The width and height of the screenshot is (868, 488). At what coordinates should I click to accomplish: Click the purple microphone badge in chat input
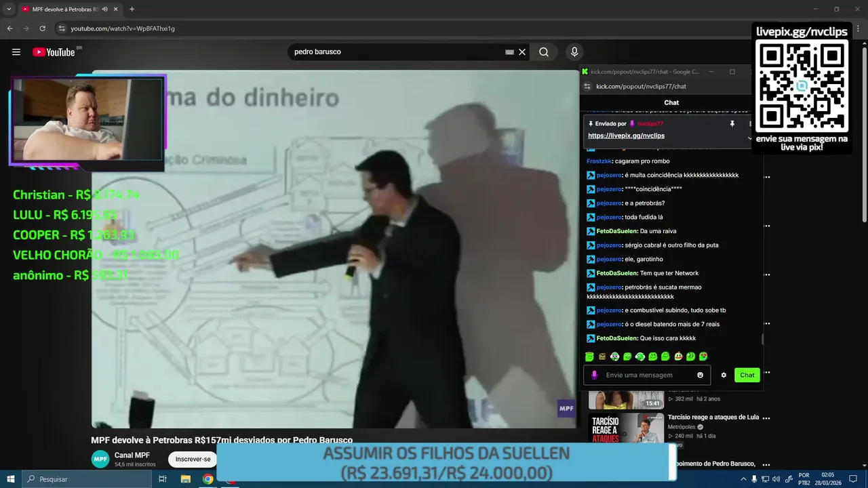(594, 375)
